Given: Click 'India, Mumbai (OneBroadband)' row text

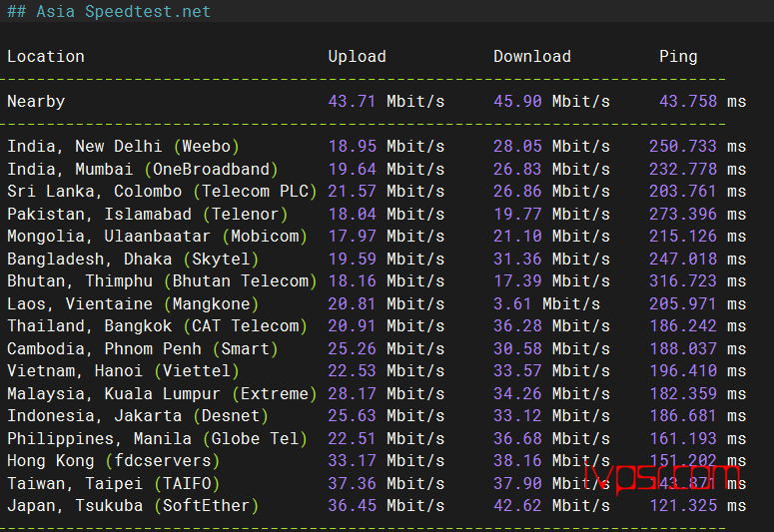Looking at the screenshot, I should (x=142, y=170).
